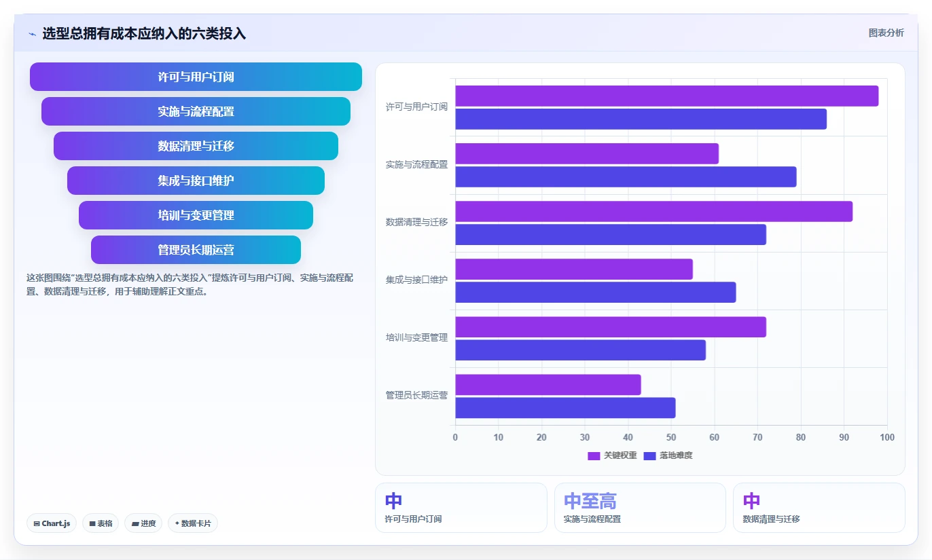Click the blue bar for 集成与接口维护

coord(596,292)
